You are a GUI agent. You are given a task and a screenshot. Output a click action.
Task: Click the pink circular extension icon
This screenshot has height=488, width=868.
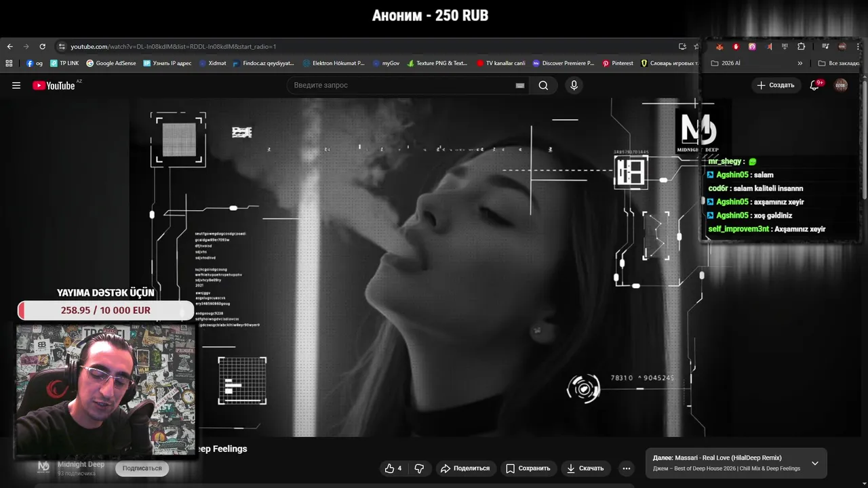point(752,47)
